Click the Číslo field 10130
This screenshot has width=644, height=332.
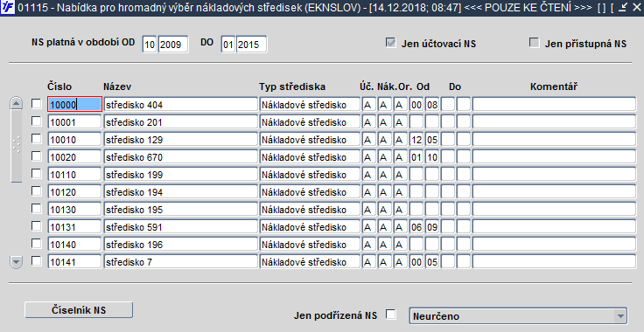(74, 210)
